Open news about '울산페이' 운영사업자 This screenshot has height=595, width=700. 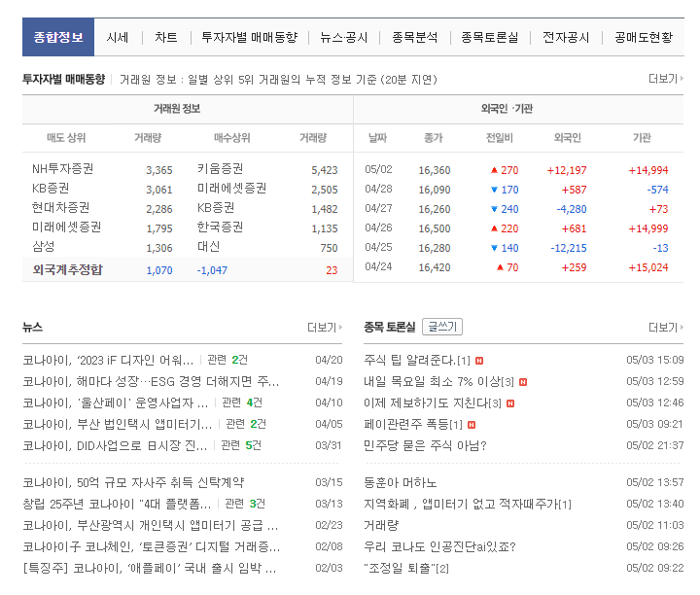click(115, 402)
